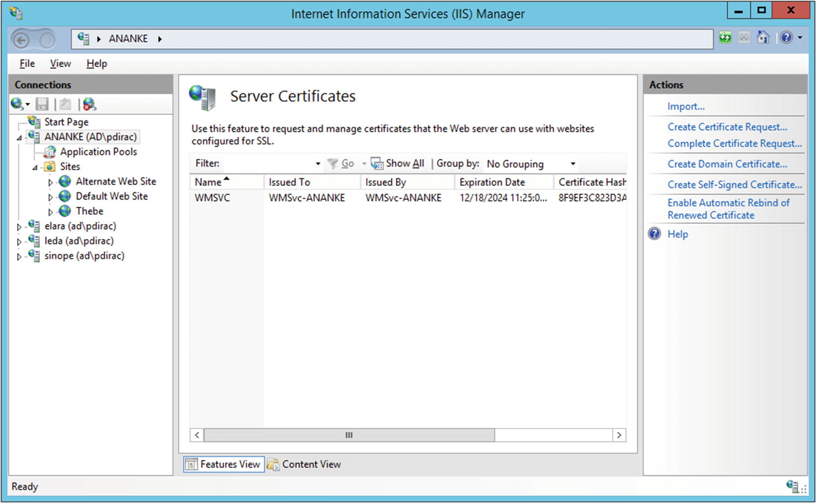Screen dimensions: 817x504
Task: Click the Forward navigation arrow
Action: (x=47, y=41)
